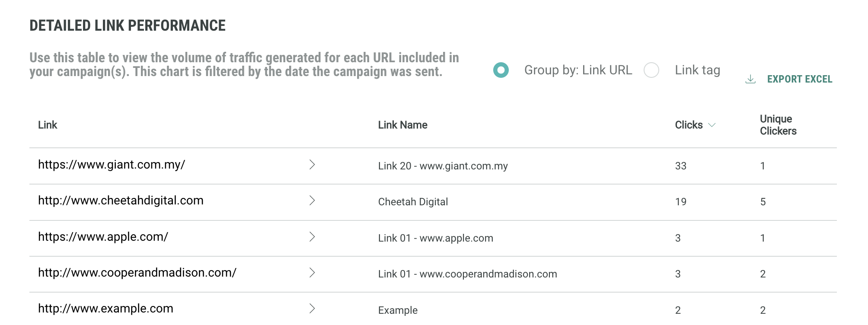Sort by Clicks column sort arrow

coord(712,125)
